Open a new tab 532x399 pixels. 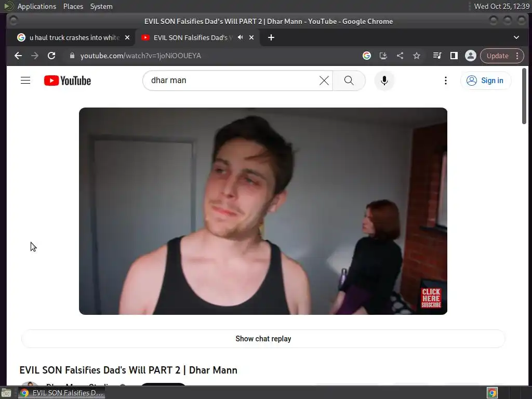pos(271,37)
